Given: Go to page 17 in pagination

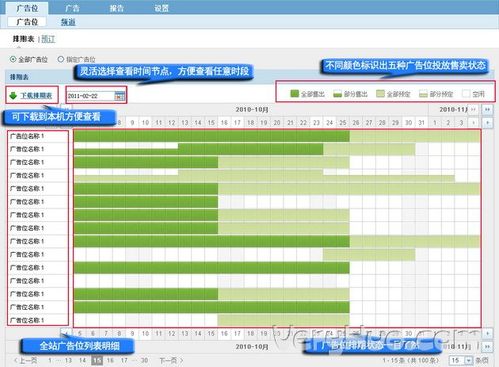Looking at the screenshot, I should pos(124,360).
